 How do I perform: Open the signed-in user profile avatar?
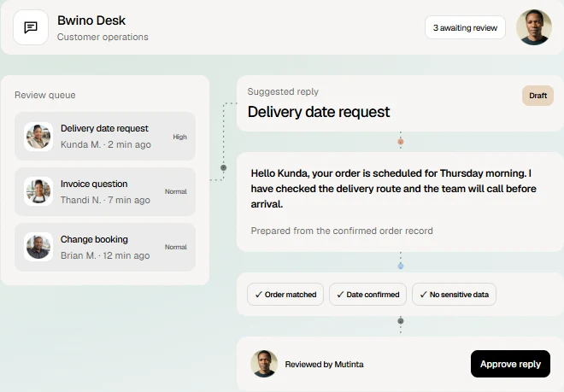pos(534,27)
